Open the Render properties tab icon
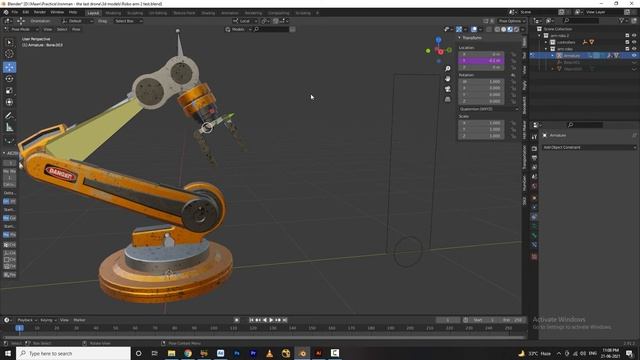Screen dimensions: 640x360 [x=534, y=148]
